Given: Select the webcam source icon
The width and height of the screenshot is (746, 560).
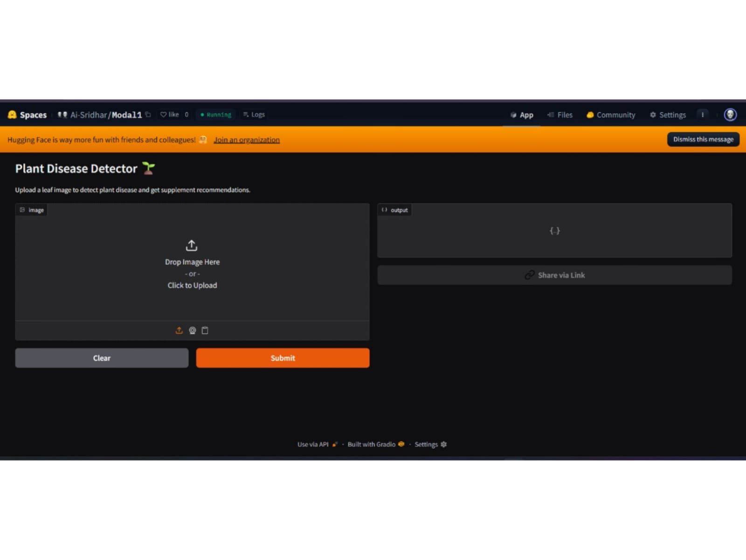Looking at the screenshot, I should pyautogui.click(x=192, y=330).
